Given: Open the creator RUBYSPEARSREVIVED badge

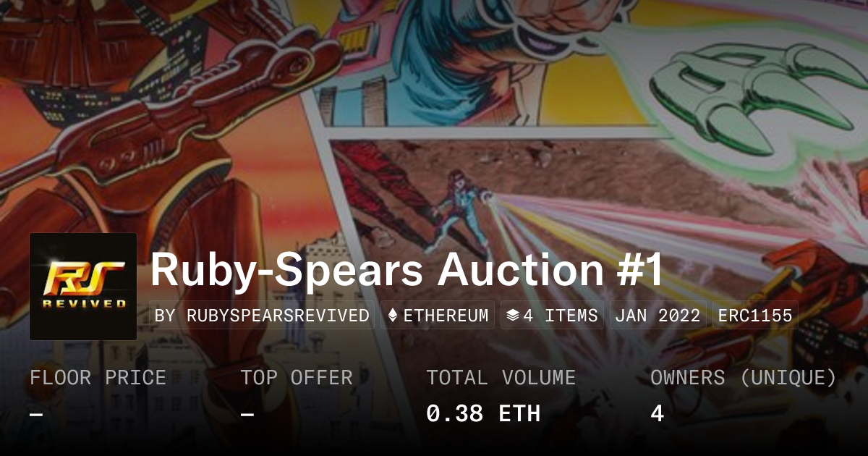Looking at the screenshot, I should pos(263,316).
